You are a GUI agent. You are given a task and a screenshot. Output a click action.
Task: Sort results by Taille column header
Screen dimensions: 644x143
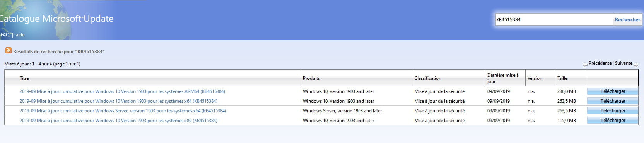click(x=562, y=78)
